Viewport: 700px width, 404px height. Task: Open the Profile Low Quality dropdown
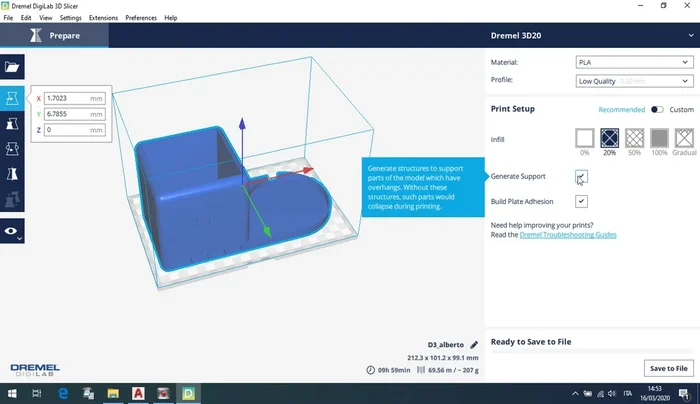(633, 79)
